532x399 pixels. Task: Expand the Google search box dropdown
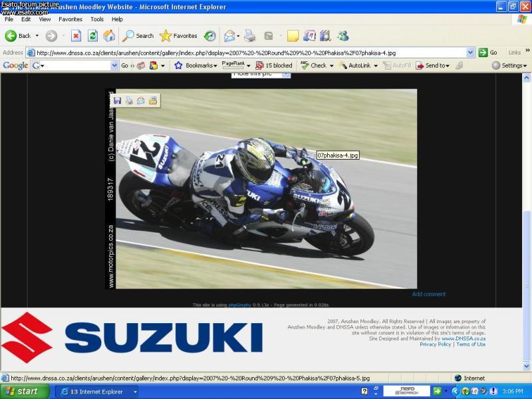[114, 65]
